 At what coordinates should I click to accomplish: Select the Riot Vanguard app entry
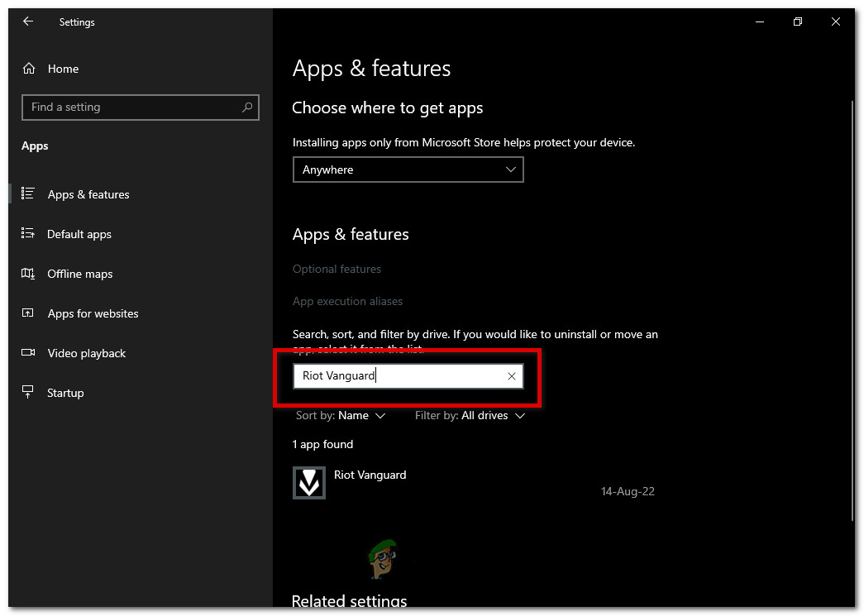pyautogui.click(x=370, y=475)
